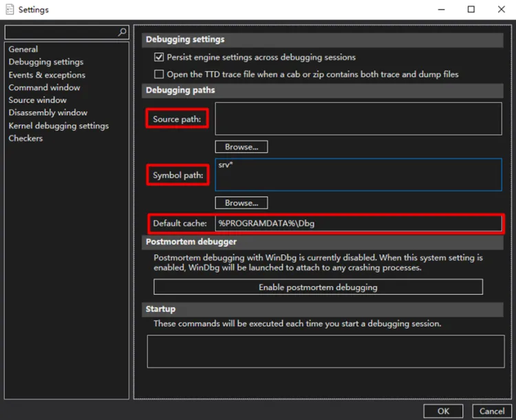Browse for a source path
The height and width of the screenshot is (420, 516).
click(241, 147)
